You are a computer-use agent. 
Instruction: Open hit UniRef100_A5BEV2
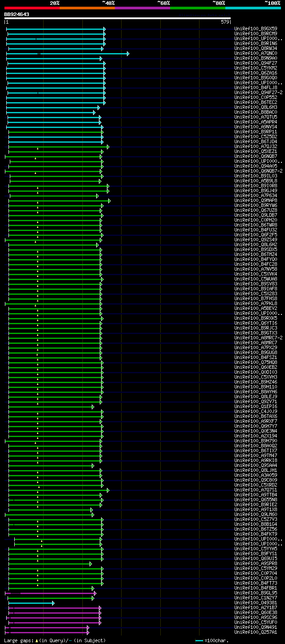pyautogui.click(x=256, y=308)
